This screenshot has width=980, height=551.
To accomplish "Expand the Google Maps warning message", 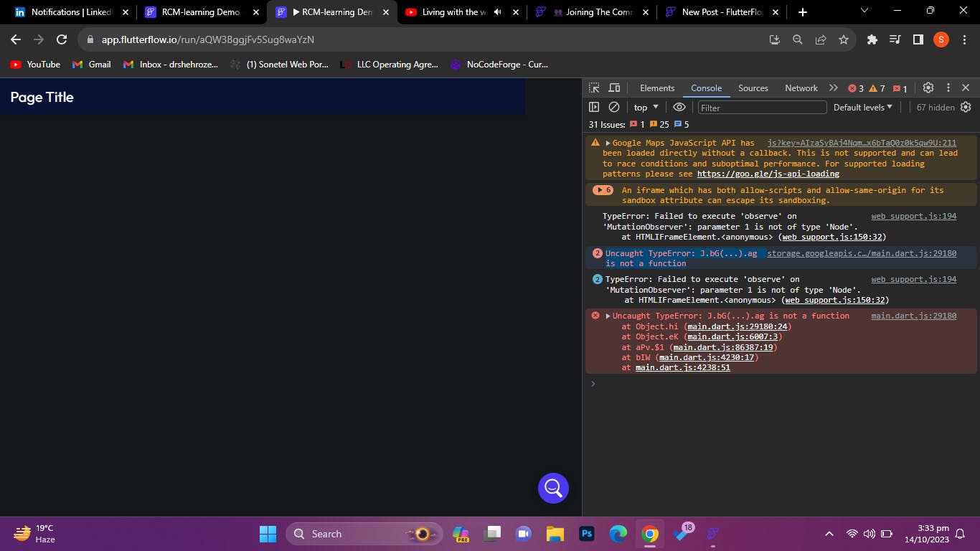I will point(608,143).
